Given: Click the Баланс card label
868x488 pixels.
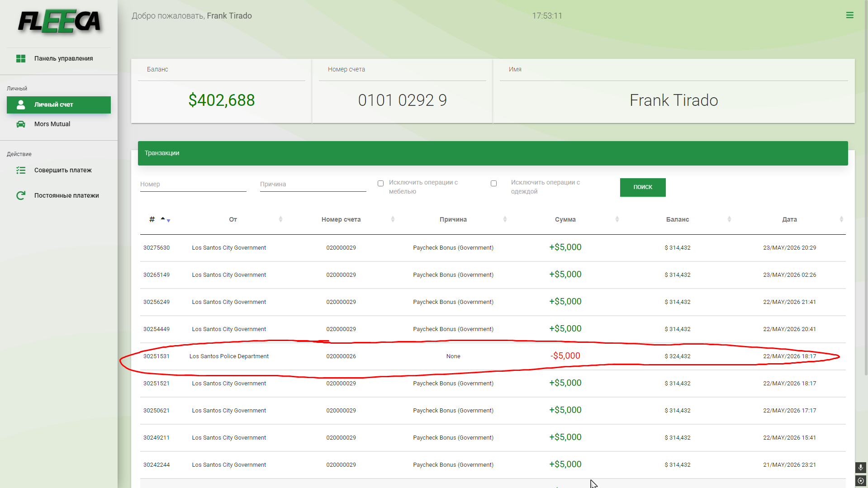Looking at the screenshot, I should click(x=157, y=69).
